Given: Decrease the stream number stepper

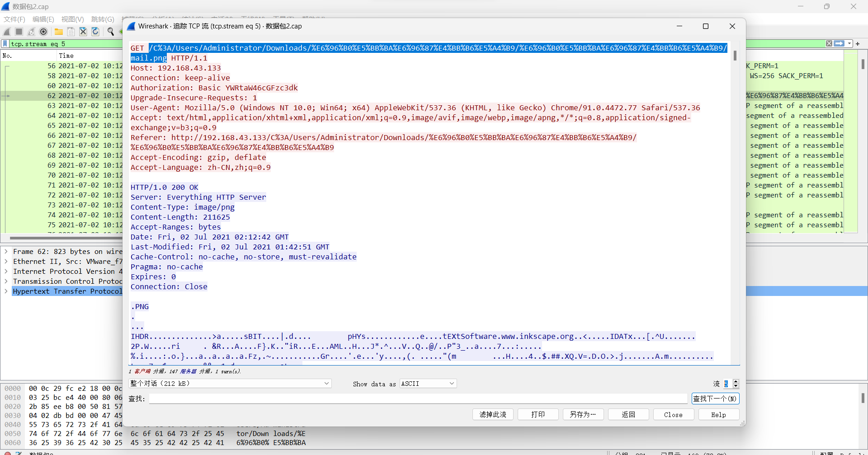Looking at the screenshot, I should [736, 386].
